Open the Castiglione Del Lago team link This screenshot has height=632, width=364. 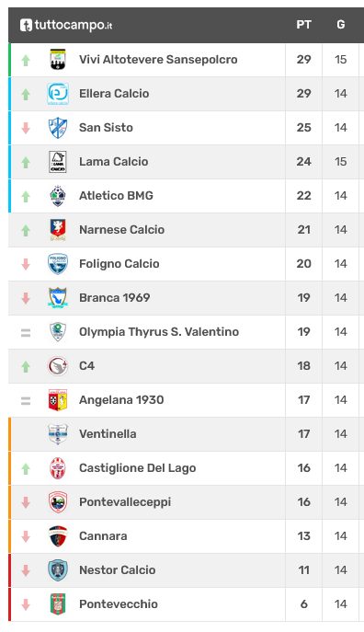click(137, 468)
